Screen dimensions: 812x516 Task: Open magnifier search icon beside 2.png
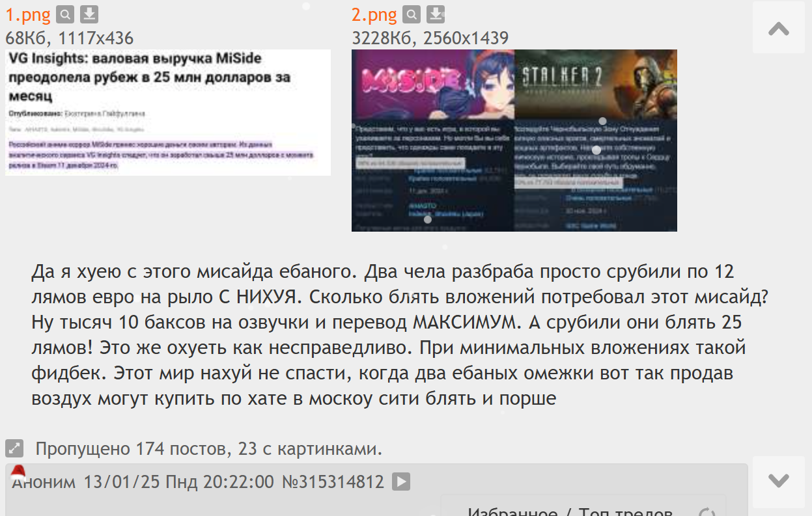[x=412, y=14]
